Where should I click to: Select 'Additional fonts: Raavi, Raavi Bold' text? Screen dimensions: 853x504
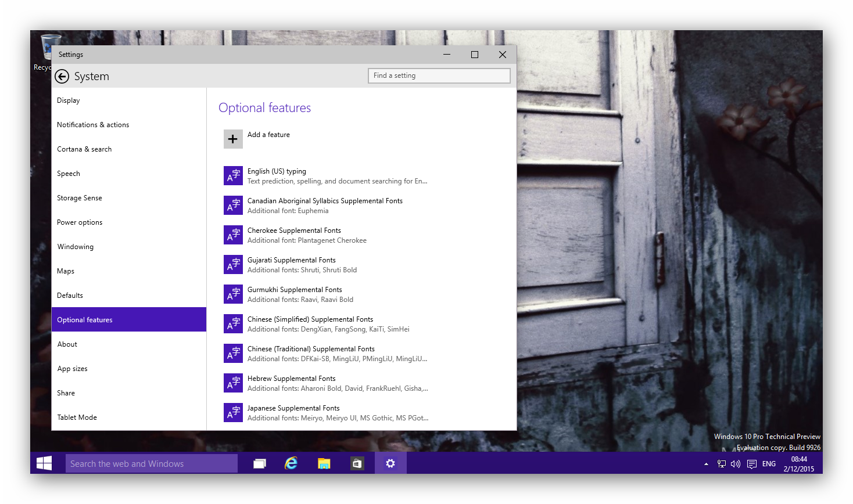pos(300,300)
